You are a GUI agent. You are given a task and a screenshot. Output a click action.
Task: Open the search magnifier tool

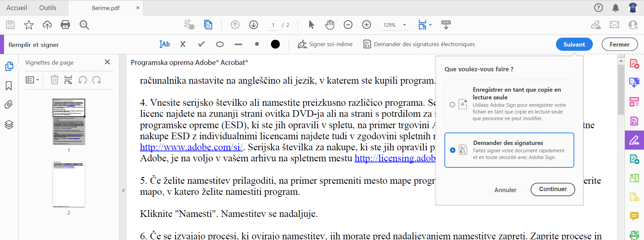click(x=84, y=25)
